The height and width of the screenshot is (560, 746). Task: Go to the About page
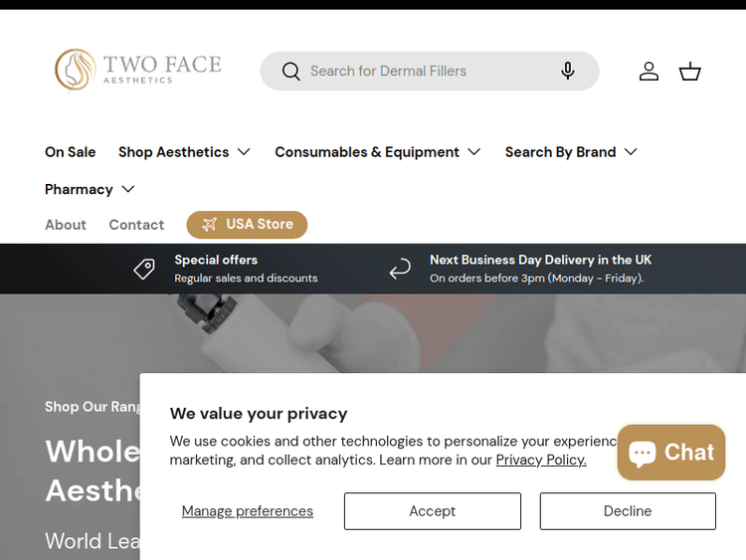pyautogui.click(x=66, y=225)
